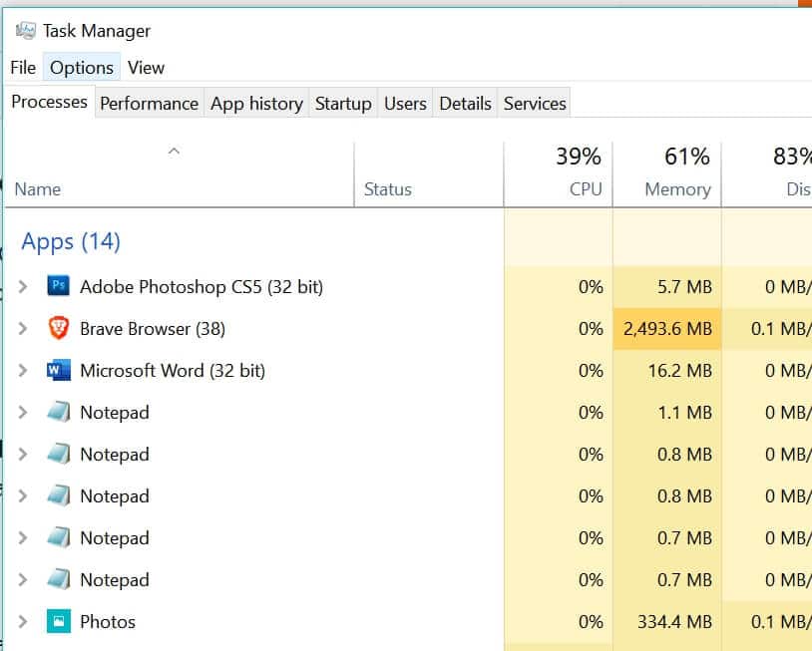Switch to the Startup tab

click(343, 104)
